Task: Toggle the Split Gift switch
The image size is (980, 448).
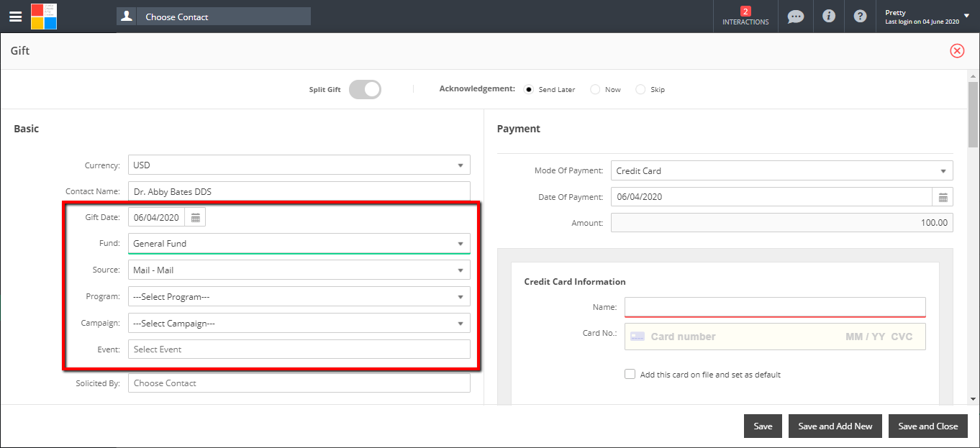Action: tap(365, 89)
